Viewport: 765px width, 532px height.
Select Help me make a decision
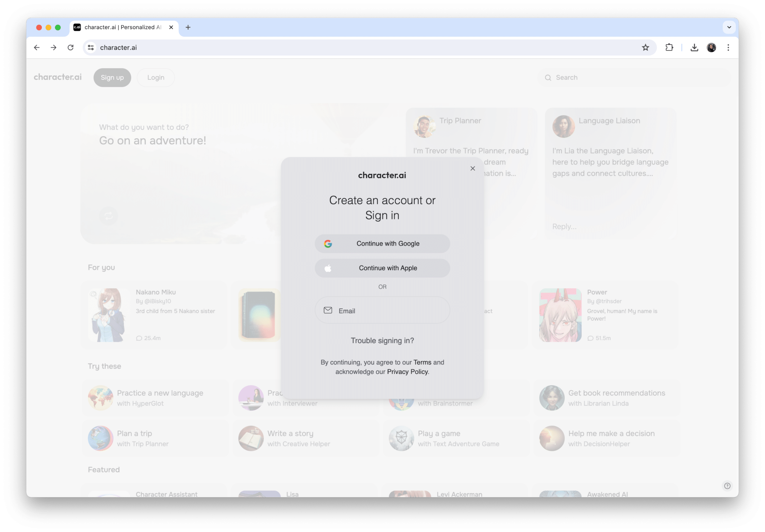tap(607, 438)
